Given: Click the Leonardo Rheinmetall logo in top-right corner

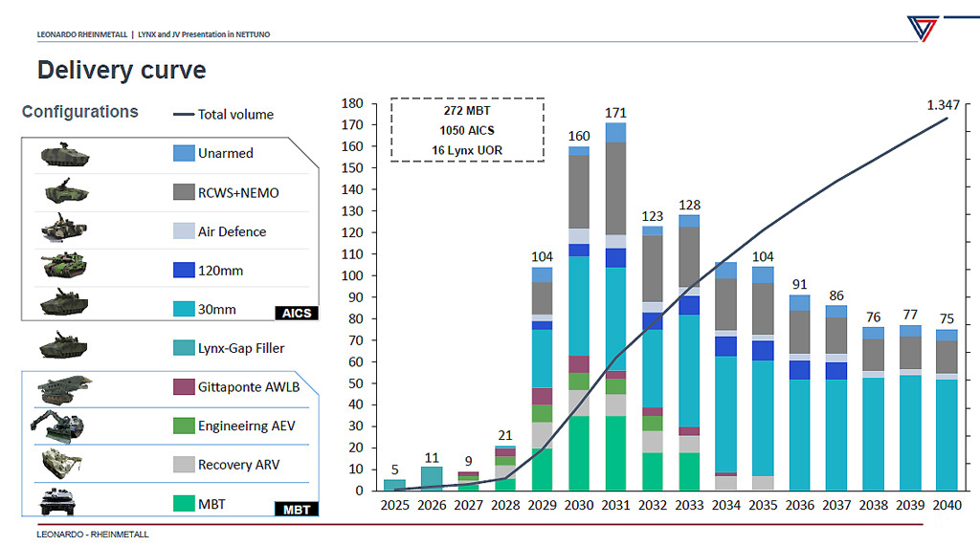Looking at the screenshot, I should [922, 28].
